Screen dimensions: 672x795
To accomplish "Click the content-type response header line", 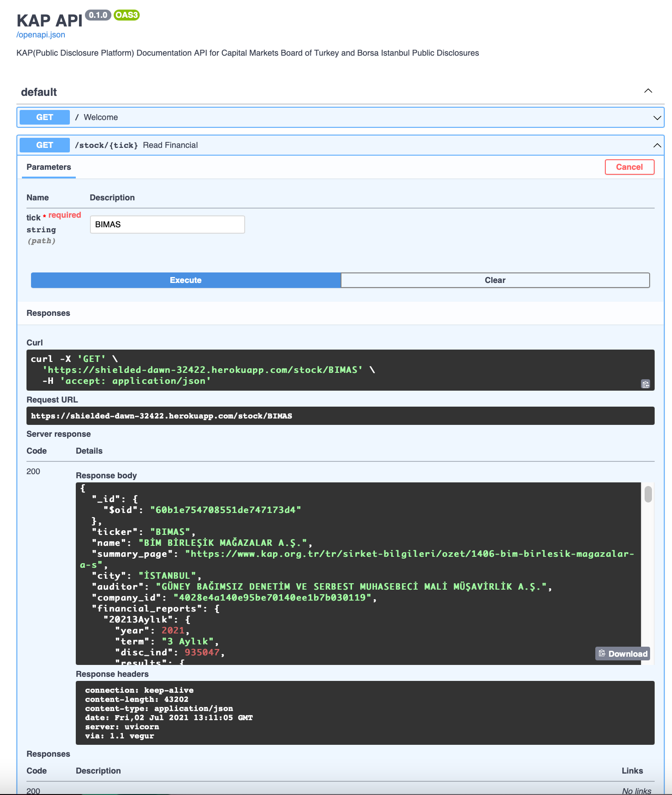I will click(x=159, y=708).
